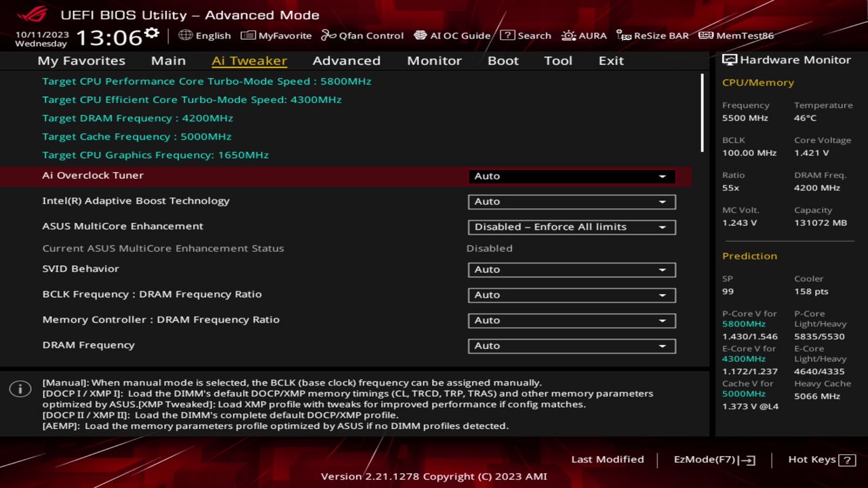Open Last Modified settings list
The height and width of the screenshot is (488, 868).
(x=608, y=460)
